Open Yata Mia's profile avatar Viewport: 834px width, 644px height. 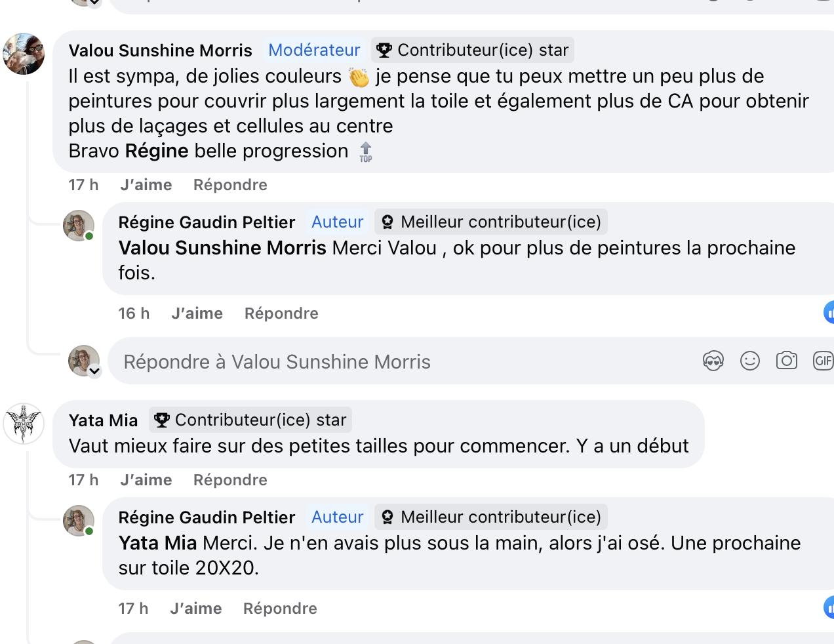[24, 424]
